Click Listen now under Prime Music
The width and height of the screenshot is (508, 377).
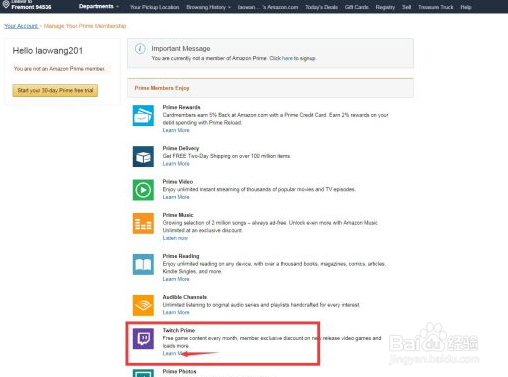[175, 238]
